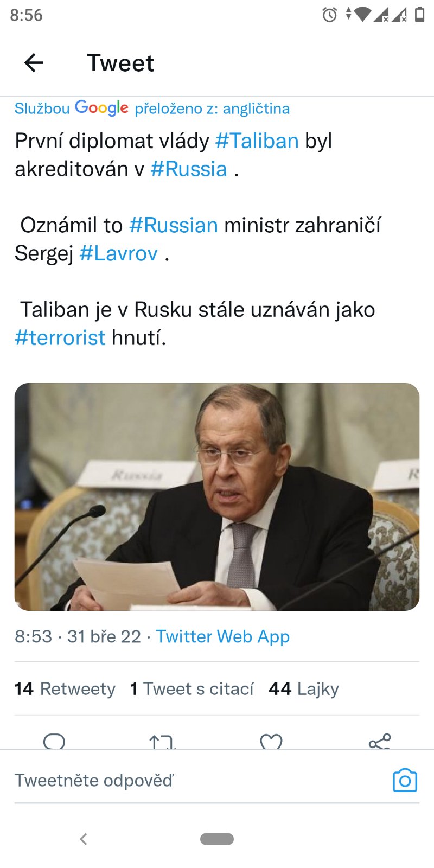Screen dimensions: 434x868
Task: Tap the share icon
Action: tap(379, 742)
